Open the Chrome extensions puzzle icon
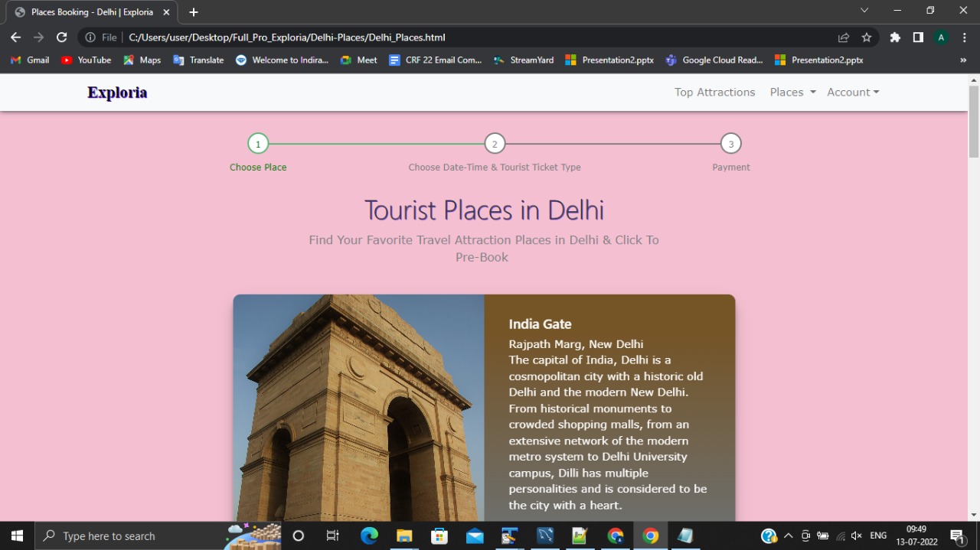The width and height of the screenshot is (980, 550). (x=895, y=37)
